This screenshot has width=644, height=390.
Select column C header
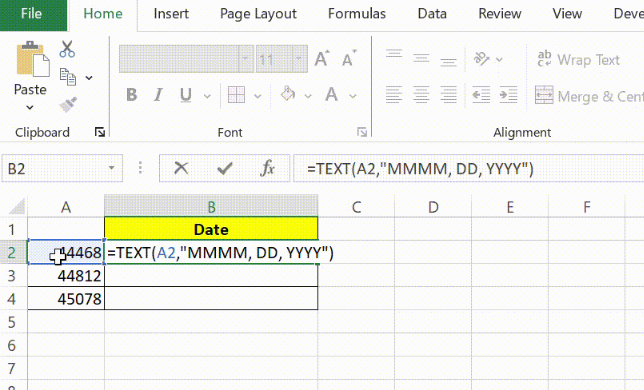356,207
